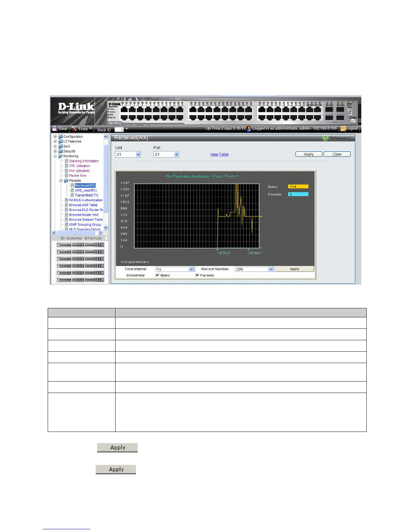
Task: Click the Browse Router Port page icon
Action: (66, 215)
